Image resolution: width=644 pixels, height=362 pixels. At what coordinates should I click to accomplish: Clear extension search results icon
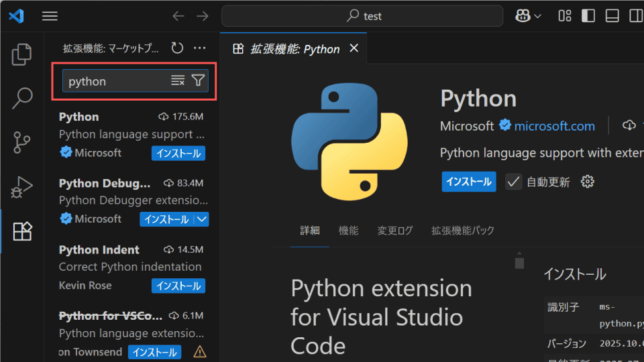178,80
